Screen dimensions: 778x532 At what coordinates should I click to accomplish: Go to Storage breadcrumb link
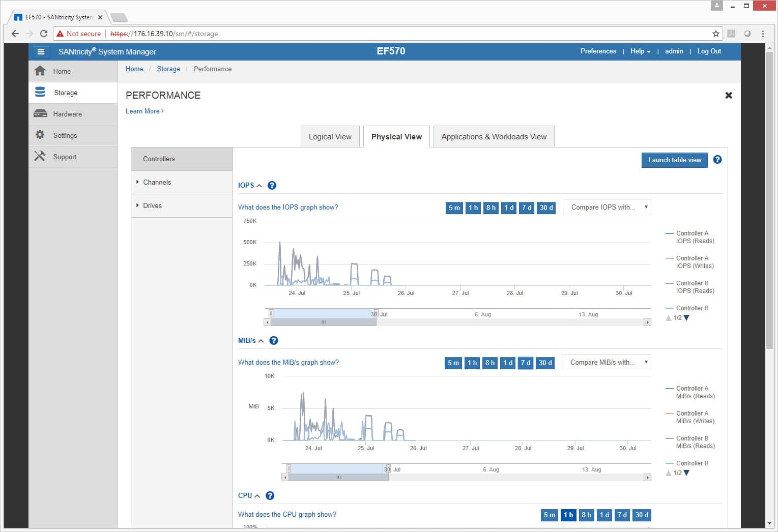point(168,69)
